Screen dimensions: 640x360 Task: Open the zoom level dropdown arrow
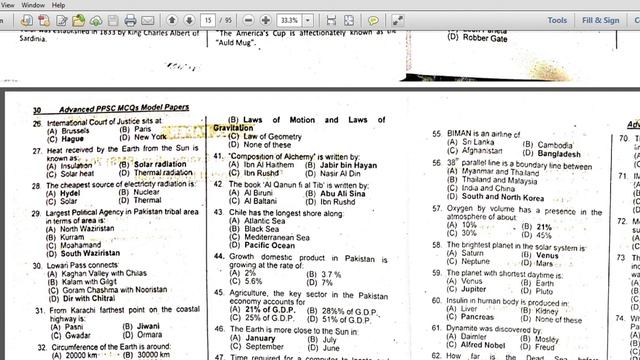[x=308, y=20]
